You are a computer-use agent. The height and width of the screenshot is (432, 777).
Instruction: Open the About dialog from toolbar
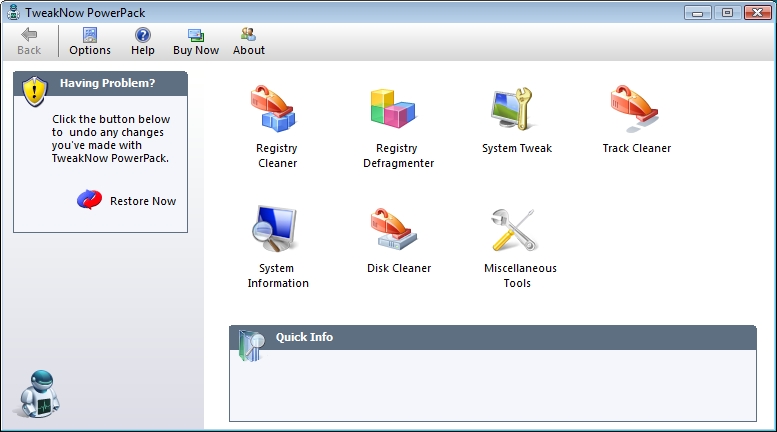pyautogui.click(x=249, y=42)
